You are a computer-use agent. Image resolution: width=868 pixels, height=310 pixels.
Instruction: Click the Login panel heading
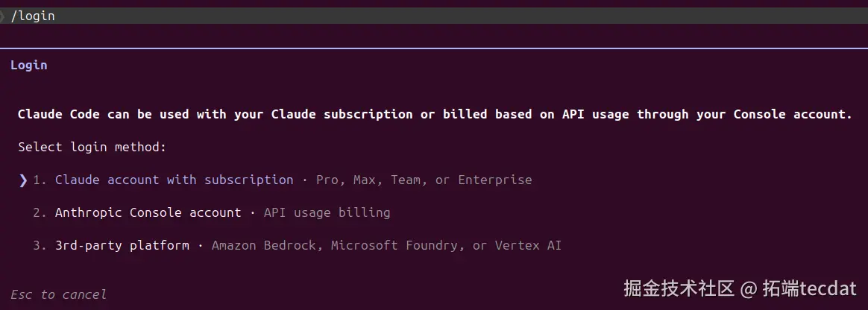pos(29,65)
